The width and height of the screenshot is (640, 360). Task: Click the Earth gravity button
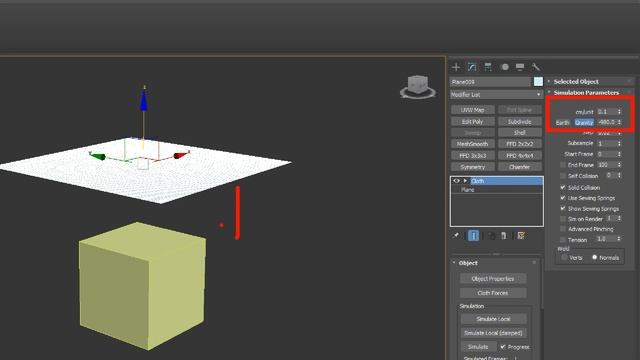[x=563, y=122]
